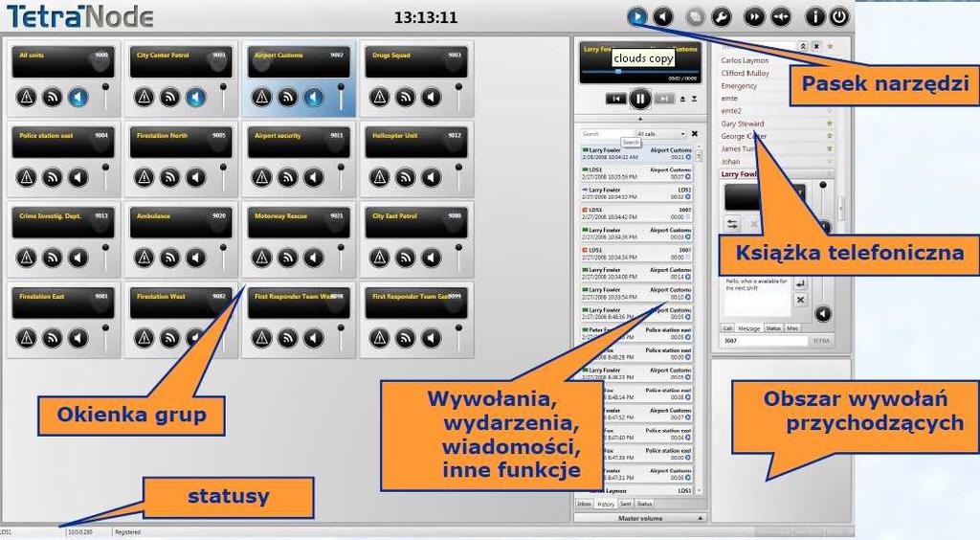
Task: Collapse the player with arrow below it
Action: click(x=640, y=118)
